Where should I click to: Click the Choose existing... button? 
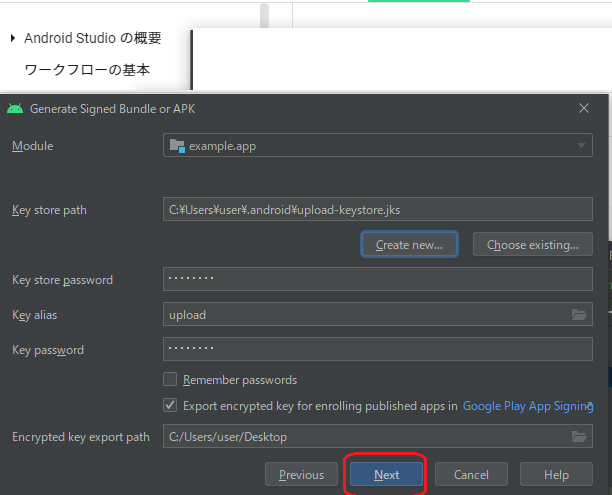click(x=532, y=244)
